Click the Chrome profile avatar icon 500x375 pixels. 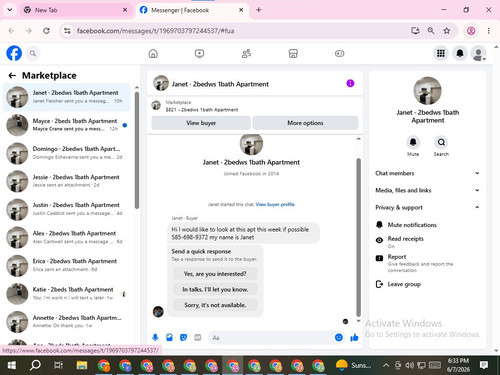point(471,31)
